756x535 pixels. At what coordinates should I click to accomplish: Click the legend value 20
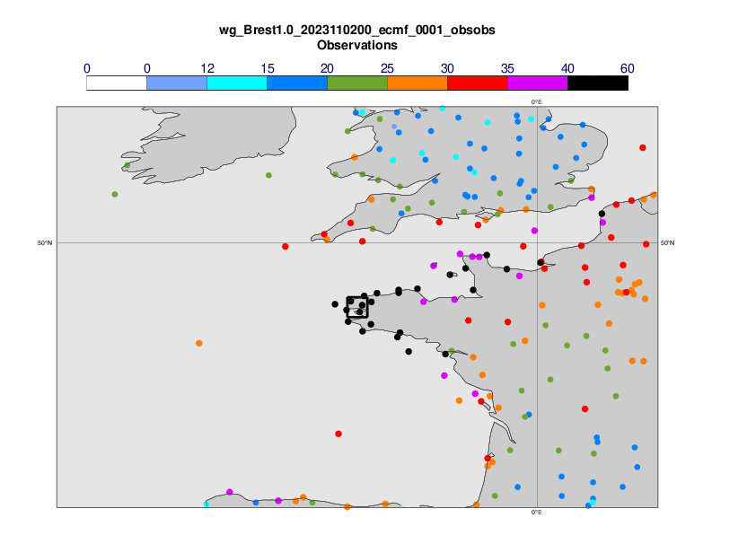tap(327, 68)
